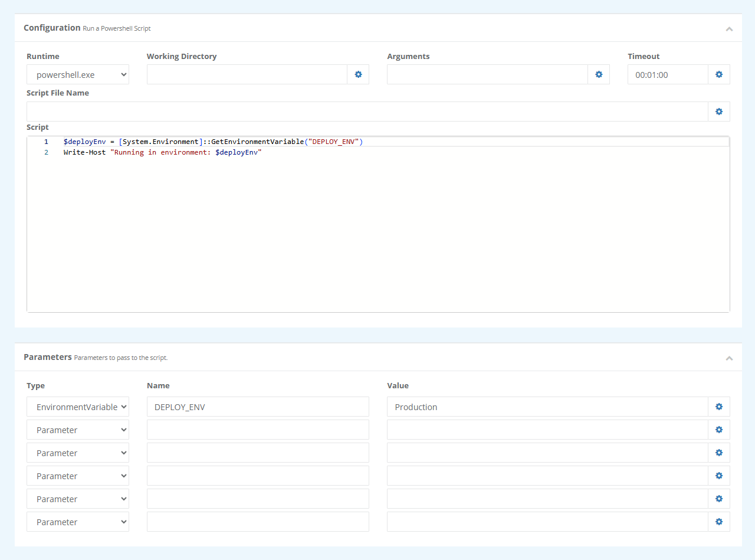Click gear icon for the Production value

pyautogui.click(x=719, y=407)
